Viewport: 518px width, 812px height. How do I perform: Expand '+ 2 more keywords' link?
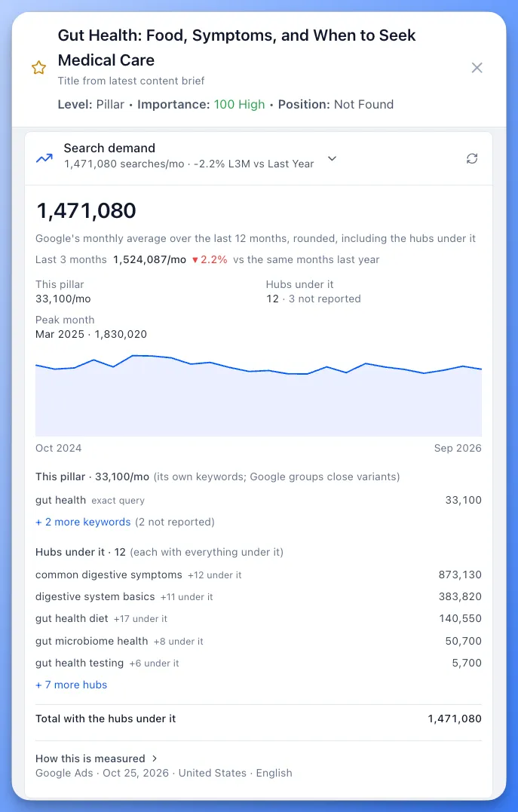click(83, 522)
